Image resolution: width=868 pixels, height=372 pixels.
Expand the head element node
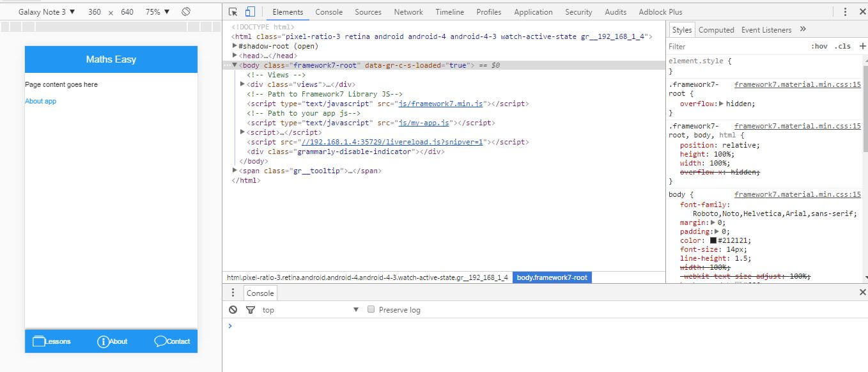[x=235, y=56]
